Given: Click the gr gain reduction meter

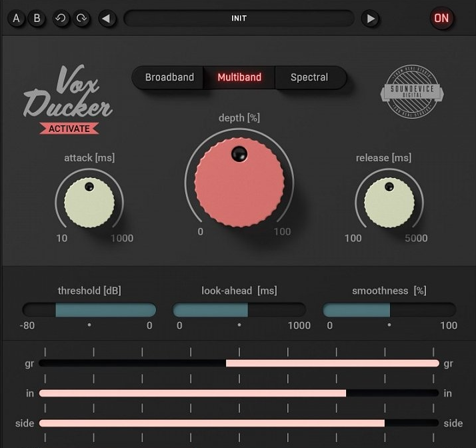Looking at the screenshot, I should pos(239,363).
